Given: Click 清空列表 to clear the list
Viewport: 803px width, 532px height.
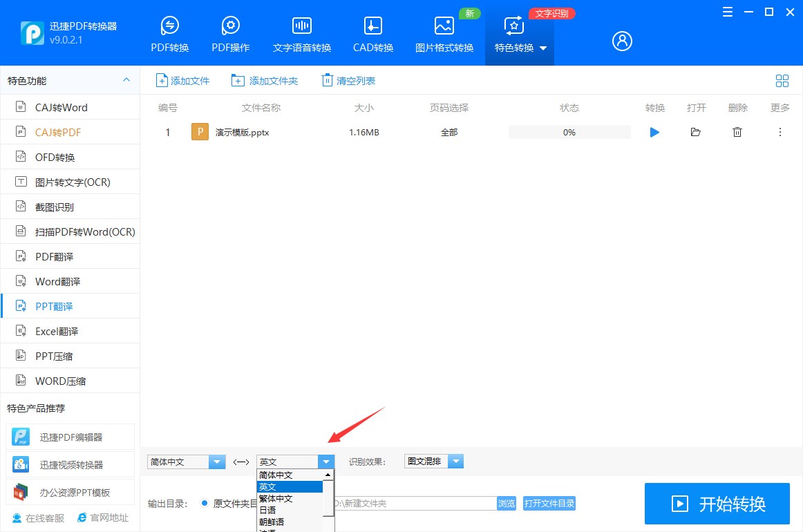Looking at the screenshot, I should pyautogui.click(x=348, y=80).
